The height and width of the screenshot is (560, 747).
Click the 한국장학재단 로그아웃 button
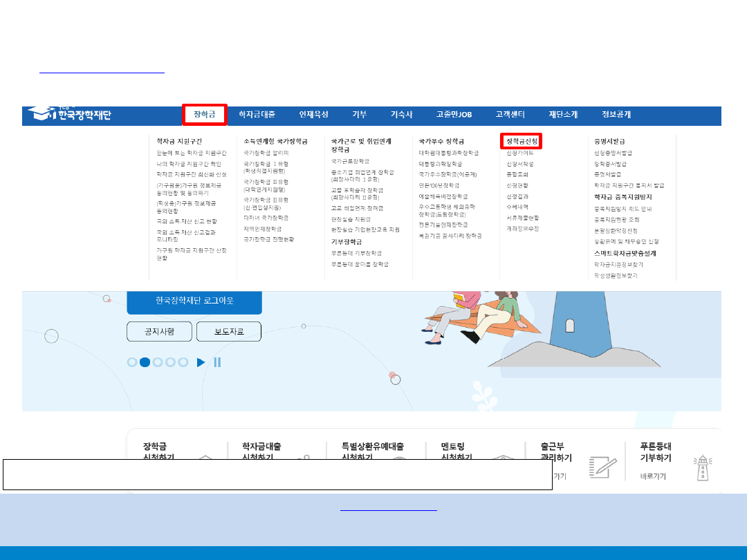194,301
